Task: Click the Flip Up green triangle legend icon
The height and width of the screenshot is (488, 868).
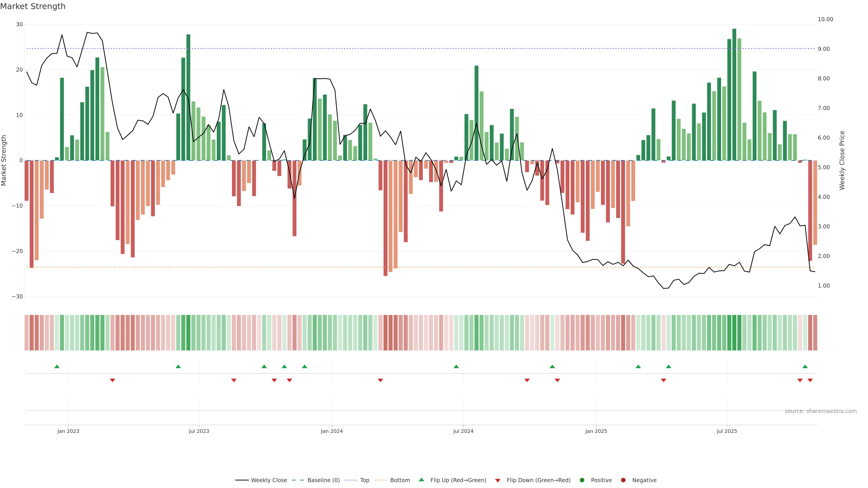Action: [421, 480]
